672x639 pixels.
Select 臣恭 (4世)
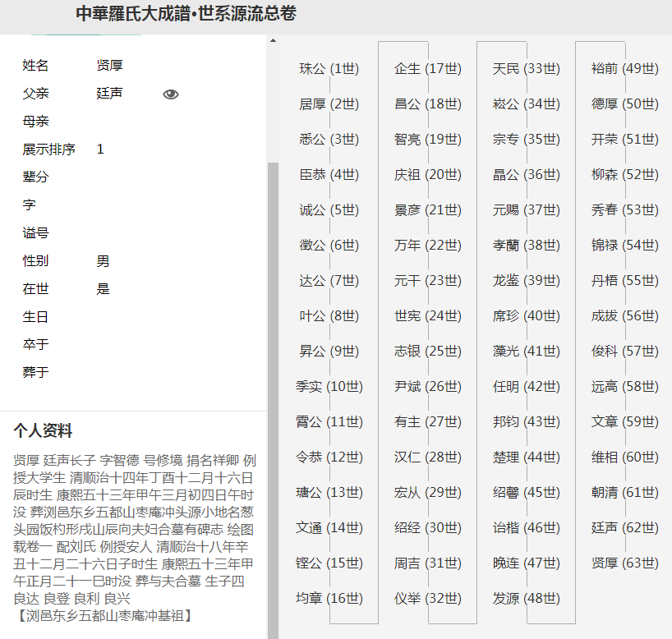[329, 175]
